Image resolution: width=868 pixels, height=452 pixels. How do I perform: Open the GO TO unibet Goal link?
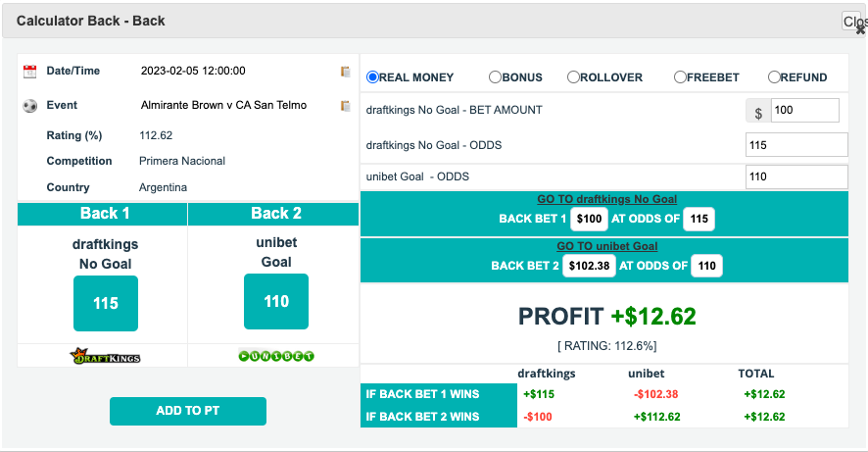[606, 246]
